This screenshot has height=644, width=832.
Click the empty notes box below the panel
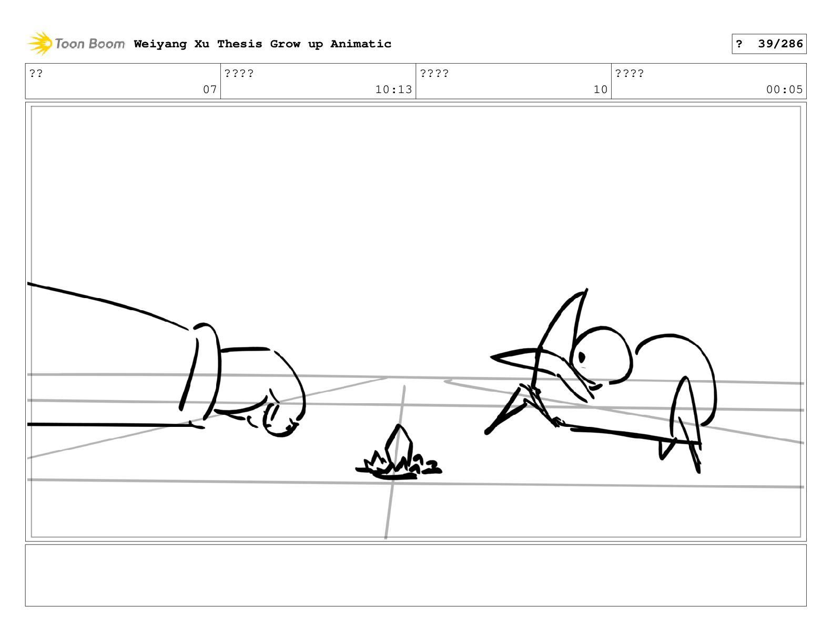(415, 575)
